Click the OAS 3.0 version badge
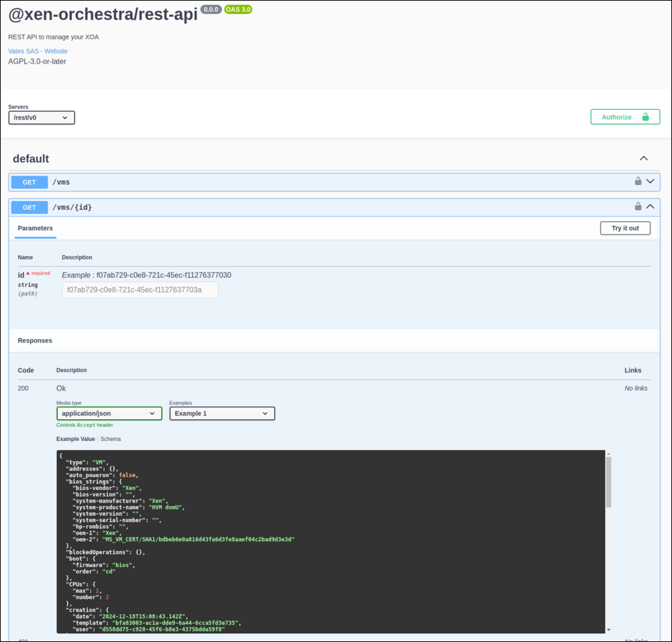The width and height of the screenshot is (672, 642). [238, 10]
